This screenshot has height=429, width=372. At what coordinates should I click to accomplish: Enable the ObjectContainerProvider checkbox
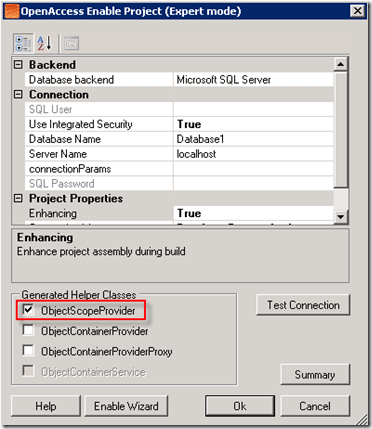click(28, 330)
